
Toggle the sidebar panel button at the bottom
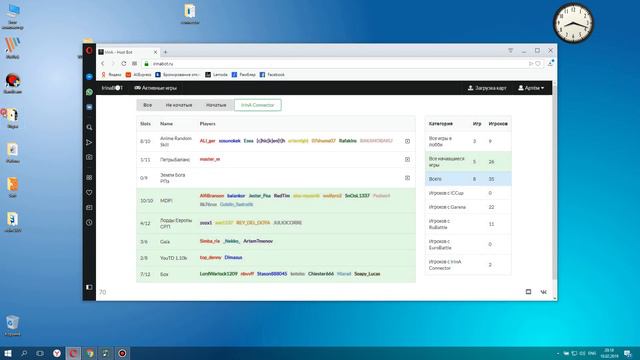(89, 287)
